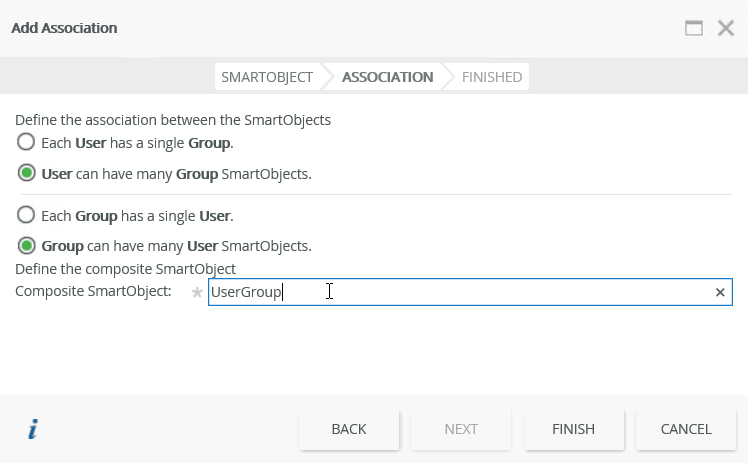
Task: Choose "User can have many Group SmartObjects"
Action: (x=26, y=173)
